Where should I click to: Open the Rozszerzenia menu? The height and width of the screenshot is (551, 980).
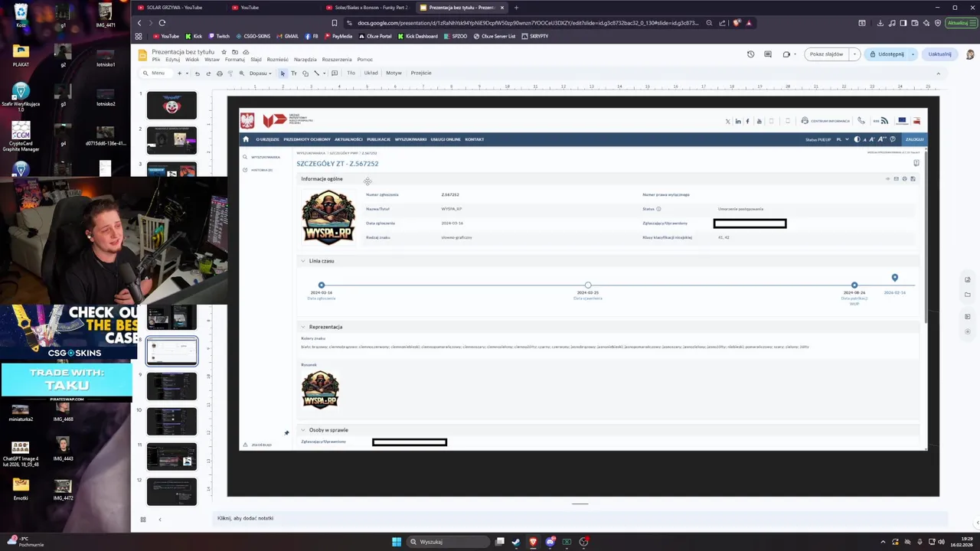337,60
